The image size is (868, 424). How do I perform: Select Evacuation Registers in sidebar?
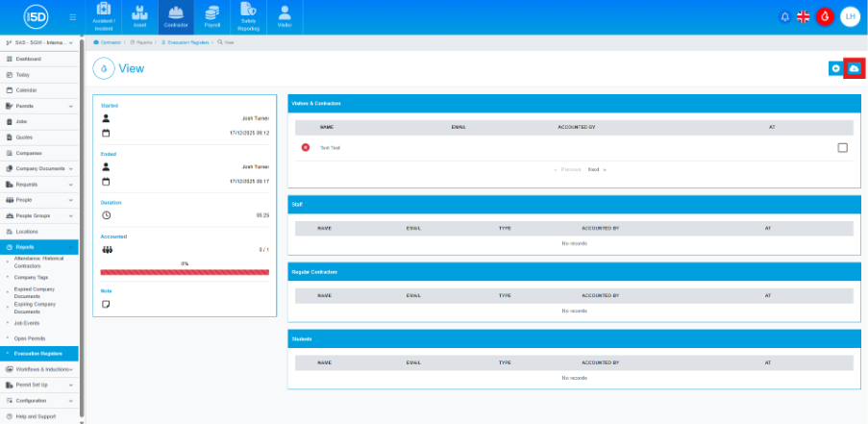38,353
